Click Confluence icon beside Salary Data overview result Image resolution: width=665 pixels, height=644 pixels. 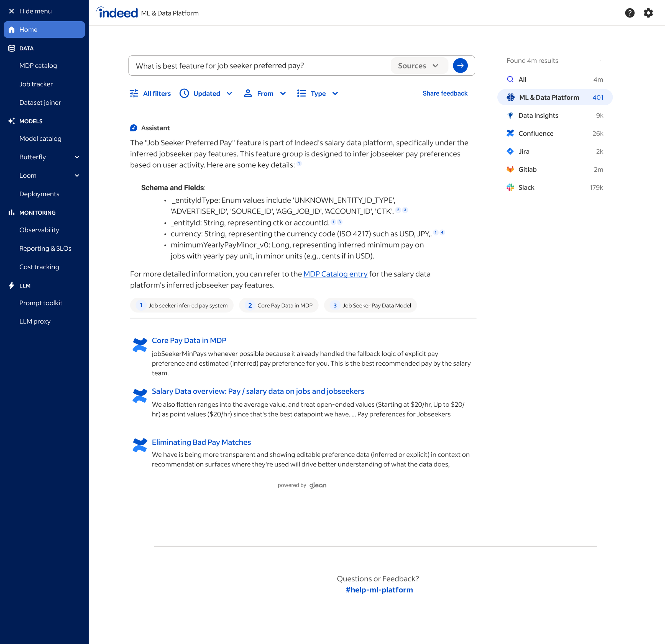pyautogui.click(x=139, y=396)
